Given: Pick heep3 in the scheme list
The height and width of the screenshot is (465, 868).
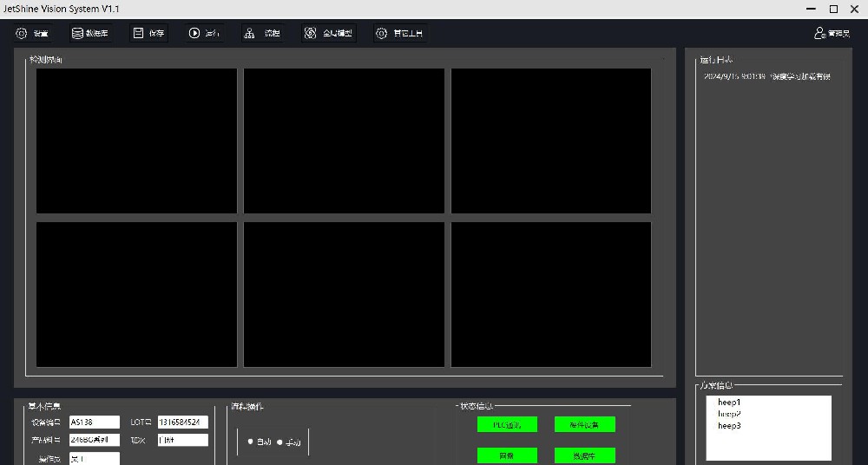Looking at the screenshot, I should pos(729,426).
